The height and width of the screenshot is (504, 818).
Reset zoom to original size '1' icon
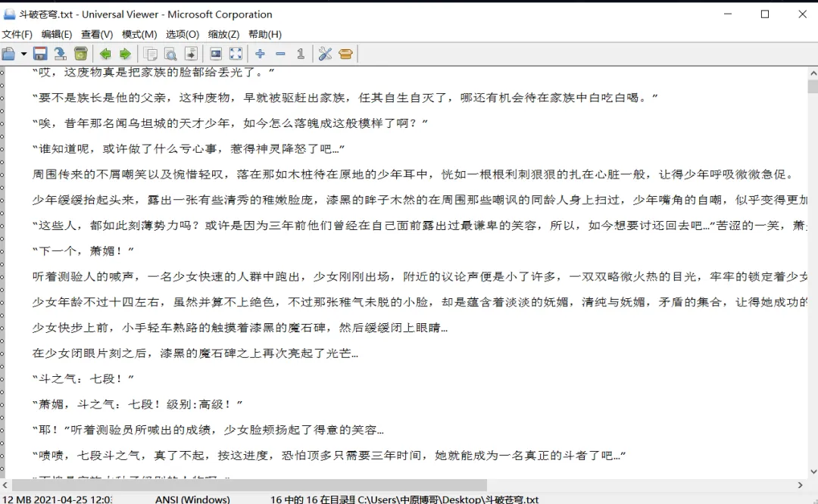(301, 54)
